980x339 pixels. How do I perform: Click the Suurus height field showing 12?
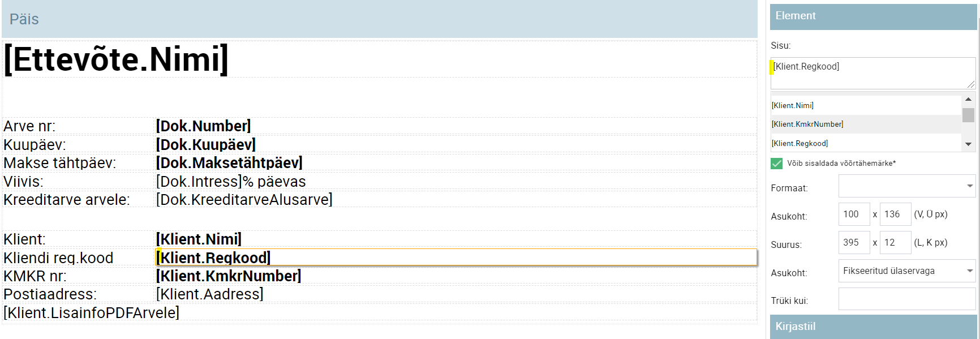tap(896, 242)
